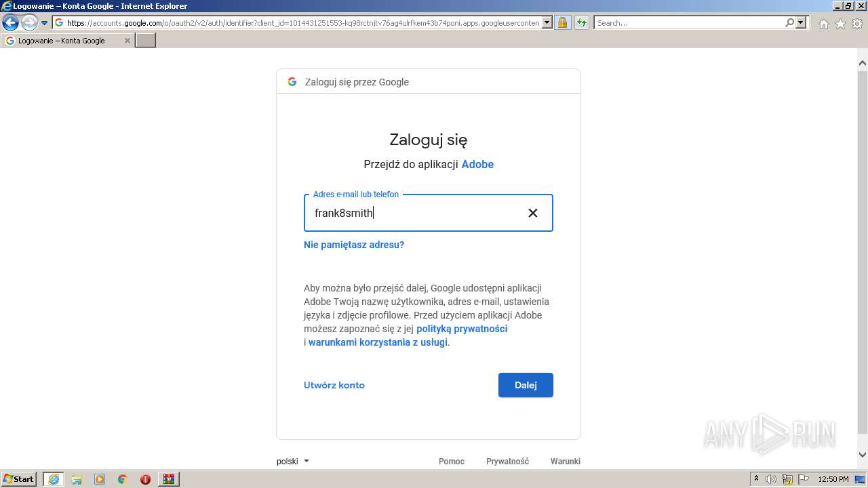Click the security lock icon
Screen dimensions: 868x488
click(562, 23)
